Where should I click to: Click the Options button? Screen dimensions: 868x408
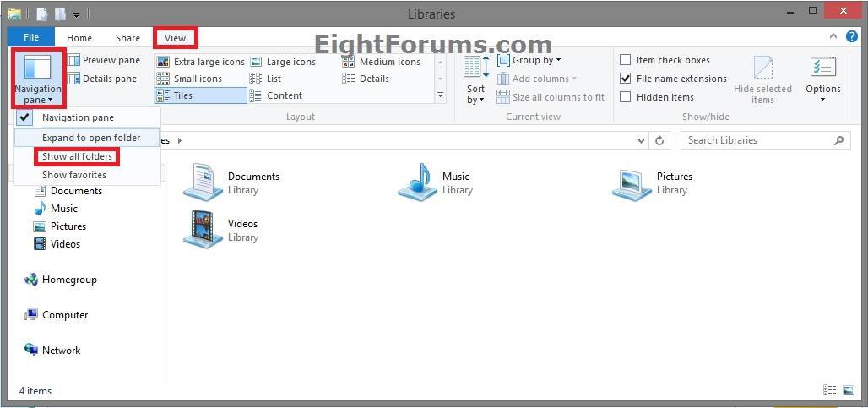(x=822, y=80)
